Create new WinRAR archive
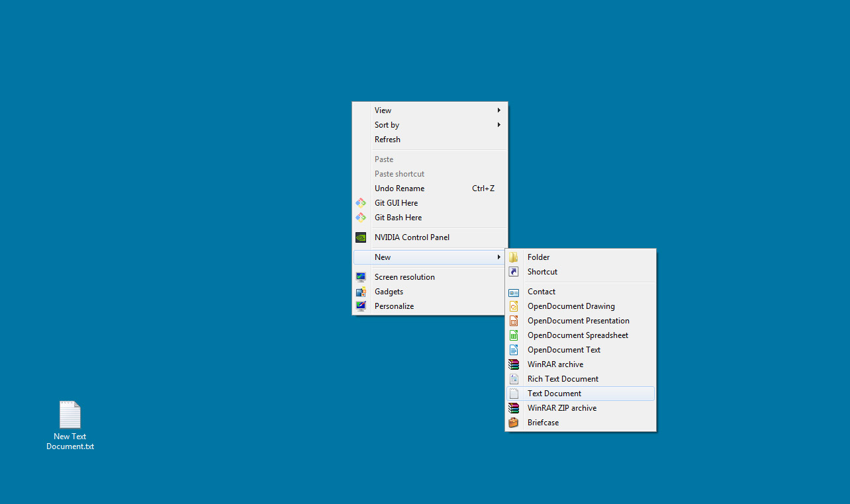This screenshot has width=850, height=504. pyautogui.click(x=581, y=364)
